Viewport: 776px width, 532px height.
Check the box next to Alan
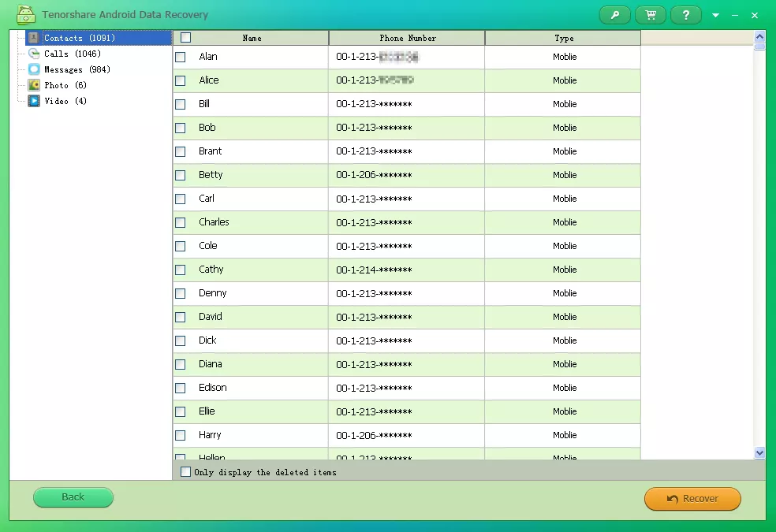181,56
